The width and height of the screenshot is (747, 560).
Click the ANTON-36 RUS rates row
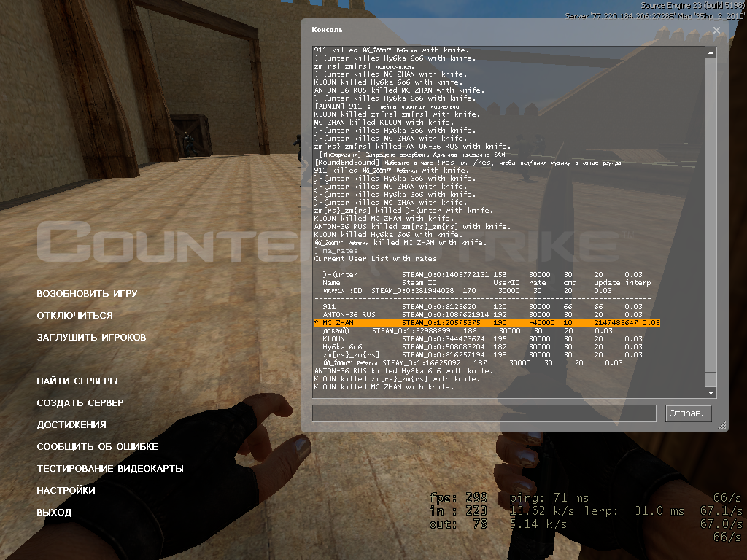pyautogui.click(x=483, y=315)
